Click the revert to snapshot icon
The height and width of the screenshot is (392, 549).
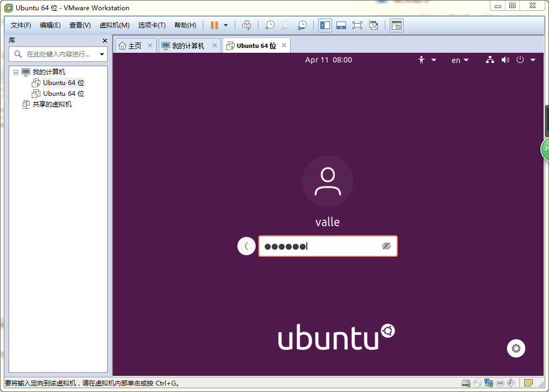coord(286,25)
